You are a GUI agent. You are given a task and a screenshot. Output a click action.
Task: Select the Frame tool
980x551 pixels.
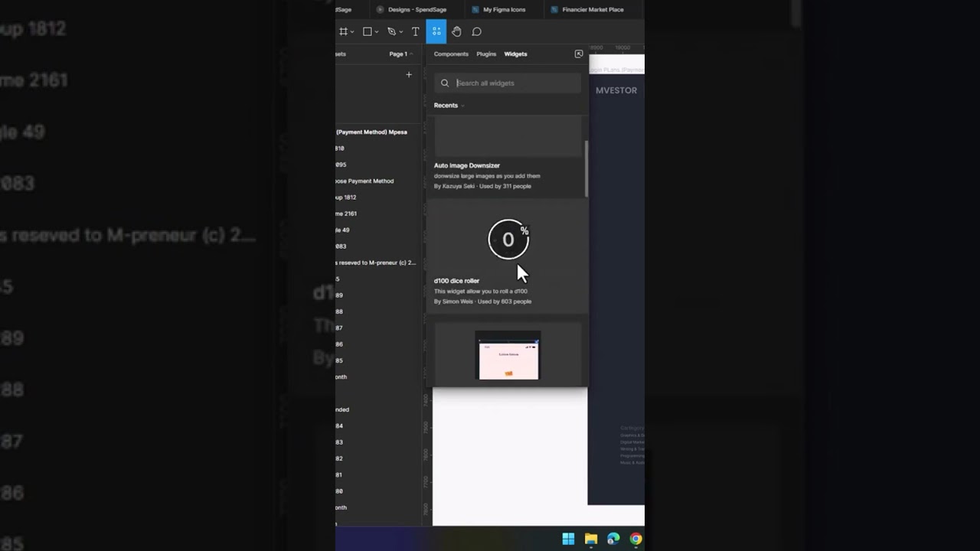point(343,31)
